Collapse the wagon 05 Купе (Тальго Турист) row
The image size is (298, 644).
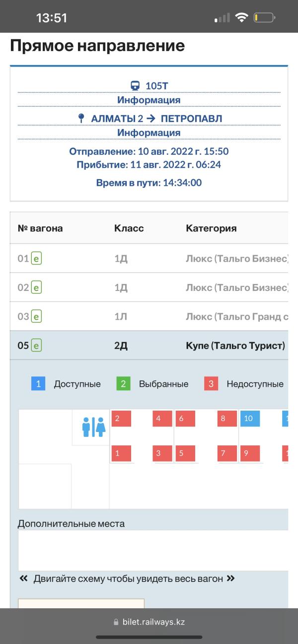[x=149, y=345]
